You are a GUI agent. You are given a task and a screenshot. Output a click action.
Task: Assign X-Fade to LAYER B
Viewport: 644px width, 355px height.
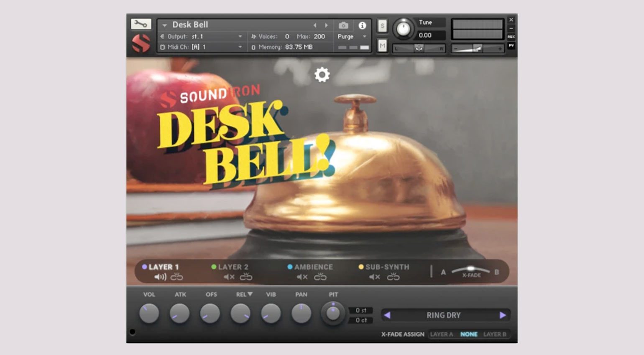tap(495, 334)
